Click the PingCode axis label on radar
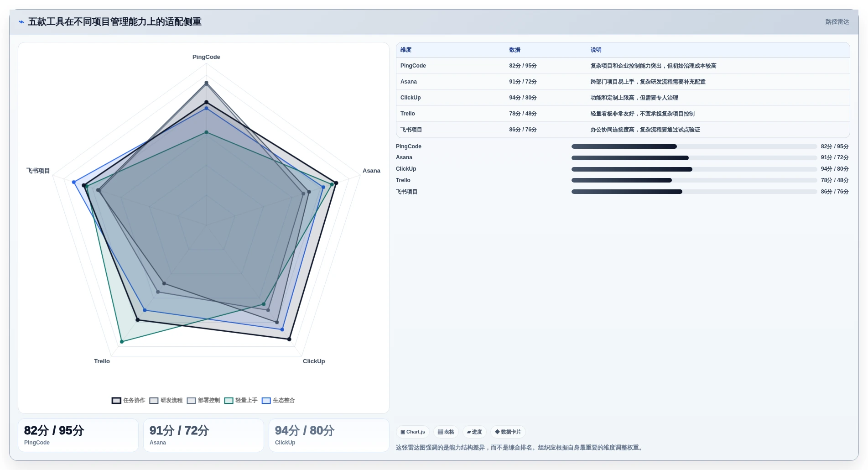This screenshot has width=868, height=470. click(x=206, y=57)
